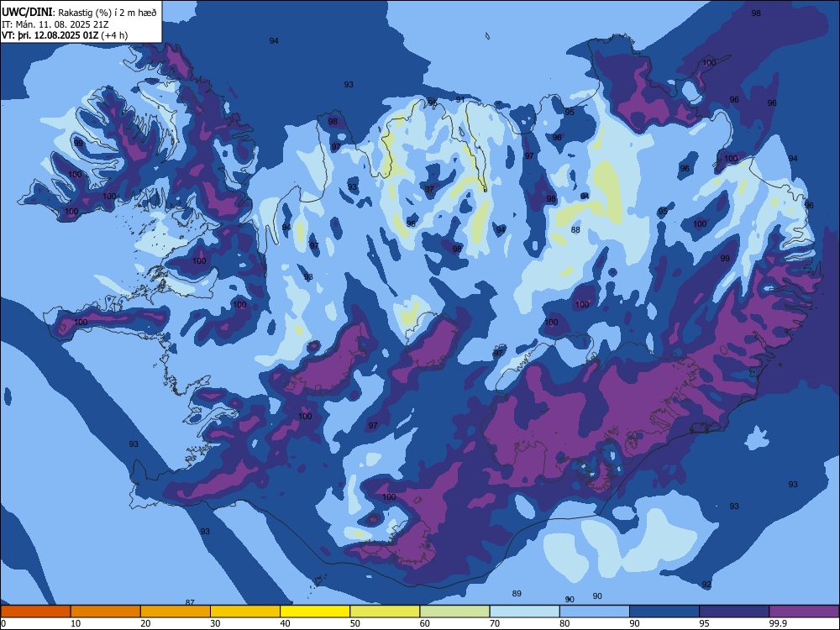Click the orange 10–20 legend swatch
Image resolution: width=840 pixels, height=630 pixels.
(106, 612)
